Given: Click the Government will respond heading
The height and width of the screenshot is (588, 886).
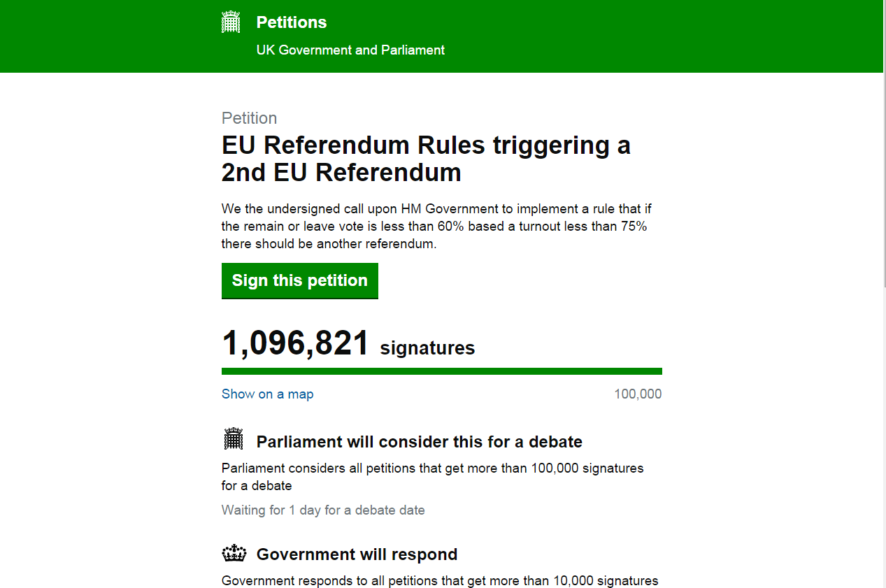Looking at the screenshot, I should pyautogui.click(x=357, y=554).
